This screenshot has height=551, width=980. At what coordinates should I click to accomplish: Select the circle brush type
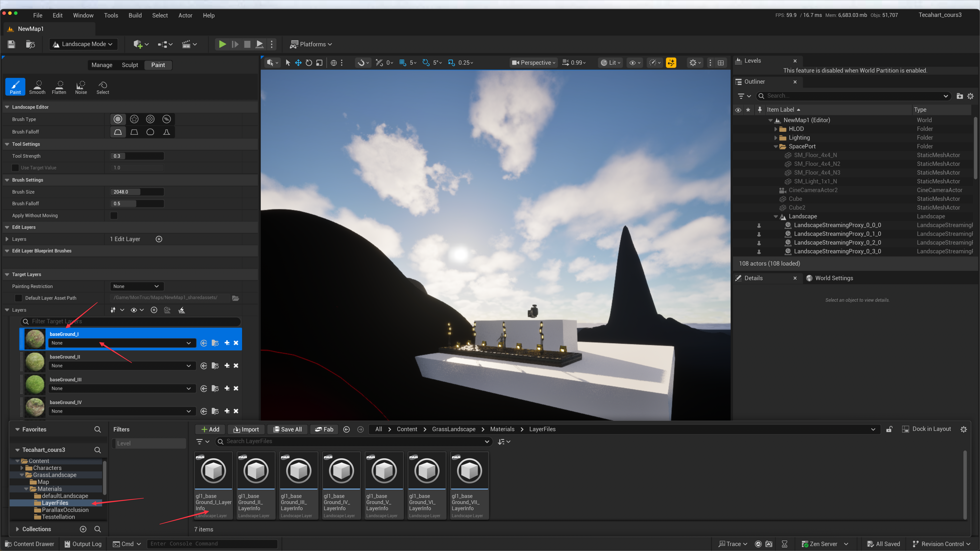click(x=118, y=119)
